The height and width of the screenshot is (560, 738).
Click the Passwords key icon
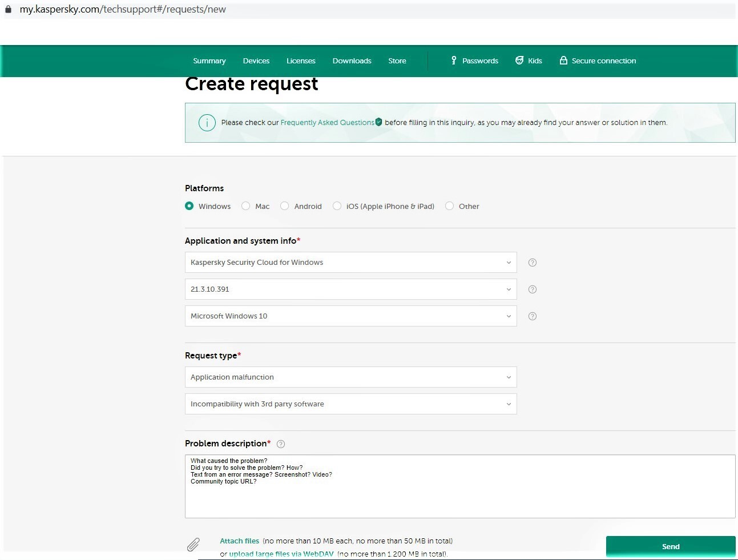coord(454,61)
